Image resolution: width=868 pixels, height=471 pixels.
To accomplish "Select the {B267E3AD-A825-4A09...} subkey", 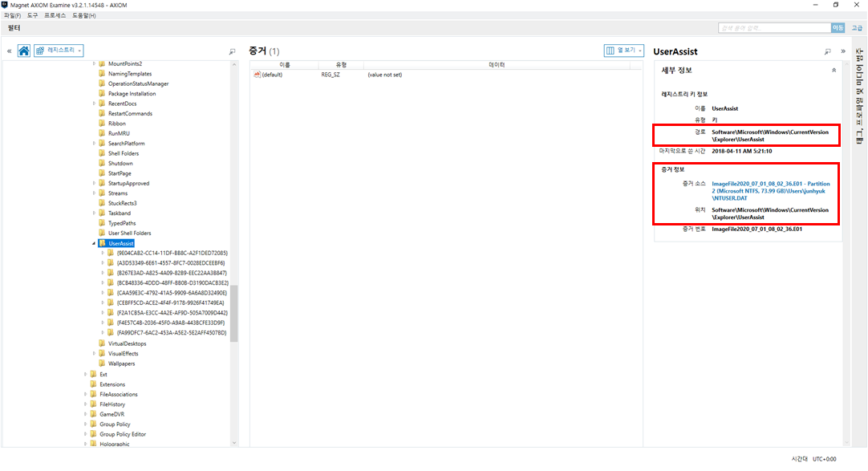I will (x=172, y=273).
